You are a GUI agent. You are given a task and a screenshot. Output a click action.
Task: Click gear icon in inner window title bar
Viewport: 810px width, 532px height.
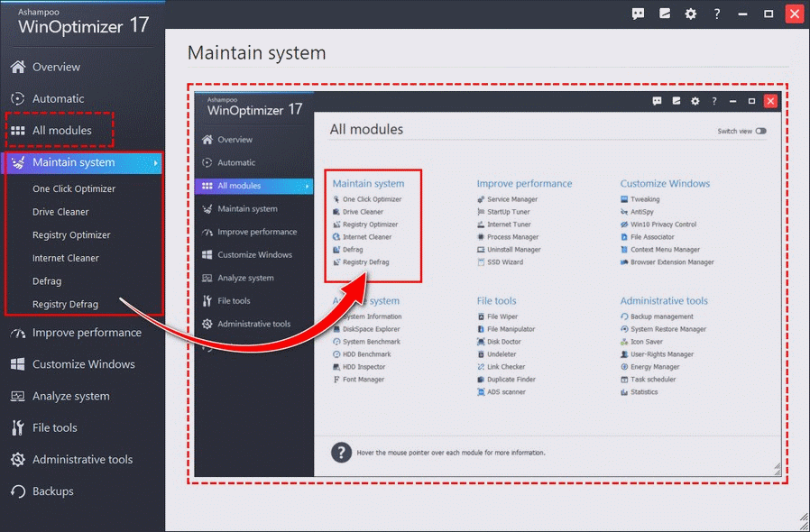coord(695,101)
